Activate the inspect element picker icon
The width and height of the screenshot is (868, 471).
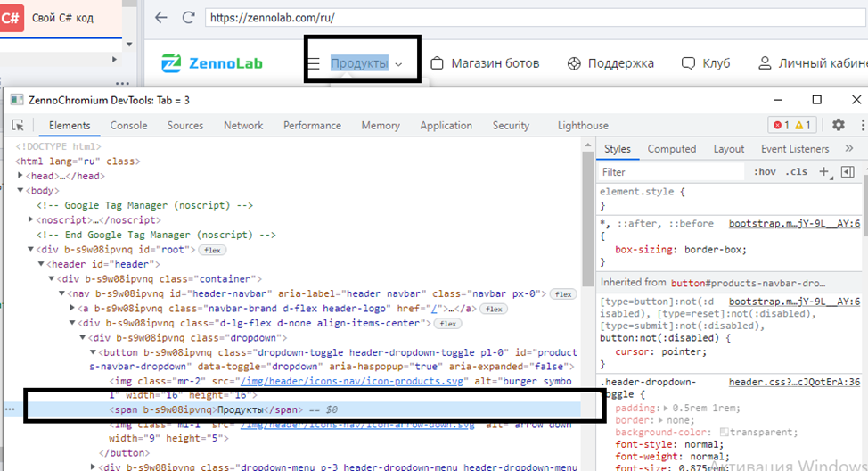pos(18,126)
